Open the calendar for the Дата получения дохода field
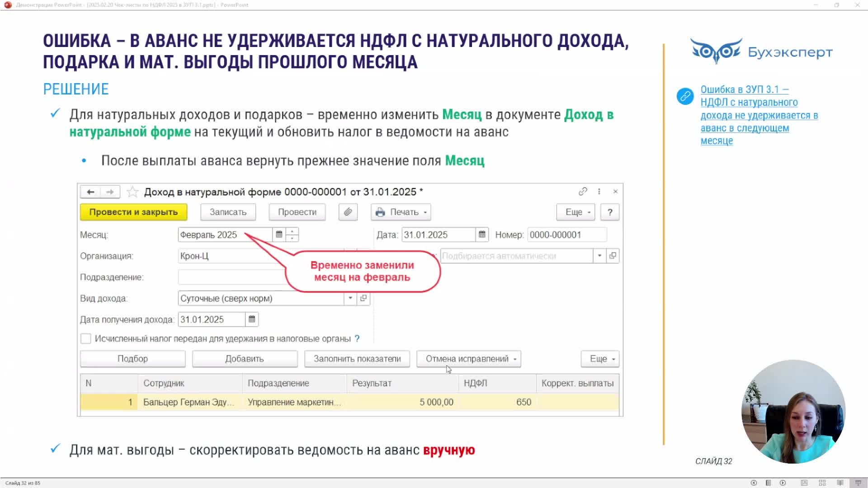The height and width of the screenshot is (488, 868). point(252,319)
